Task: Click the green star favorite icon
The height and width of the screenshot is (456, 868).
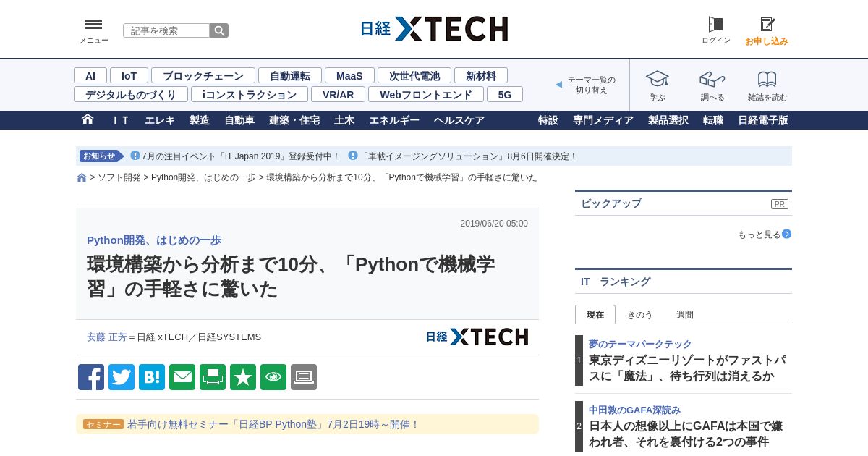Action: [x=243, y=377]
